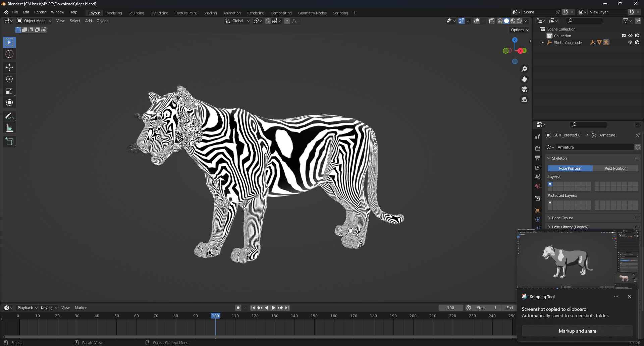Select the Move tool
Viewport: 644px width, 346px height.
point(9,67)
